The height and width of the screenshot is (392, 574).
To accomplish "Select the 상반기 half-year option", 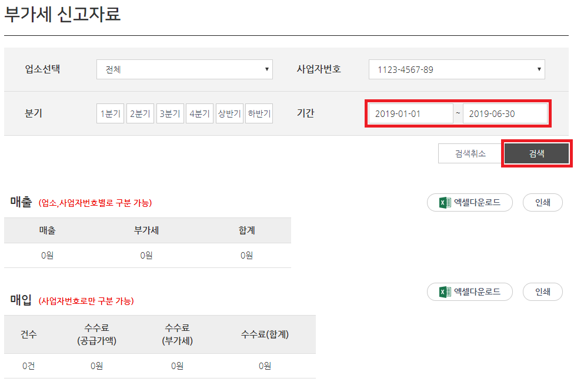I will (229, 113).
